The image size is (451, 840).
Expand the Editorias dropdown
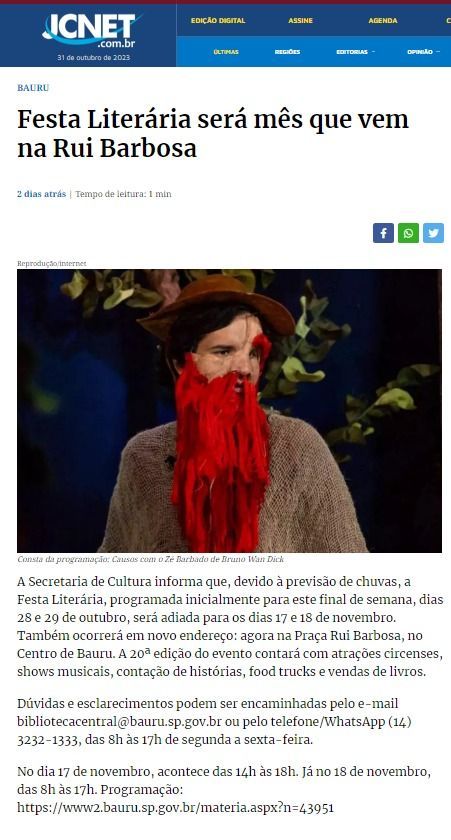click(356, 52)
